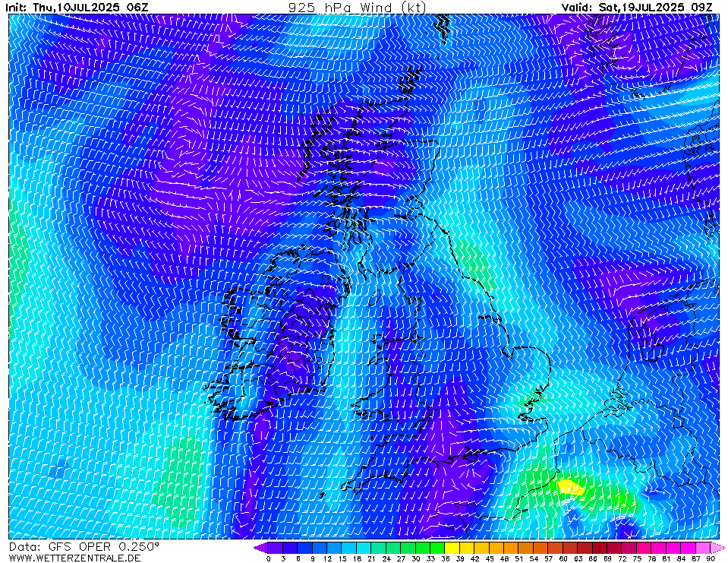The image size is (728, 563).
Task: Select the legend swatch between 21 and 24
Action: pos(378,548)
